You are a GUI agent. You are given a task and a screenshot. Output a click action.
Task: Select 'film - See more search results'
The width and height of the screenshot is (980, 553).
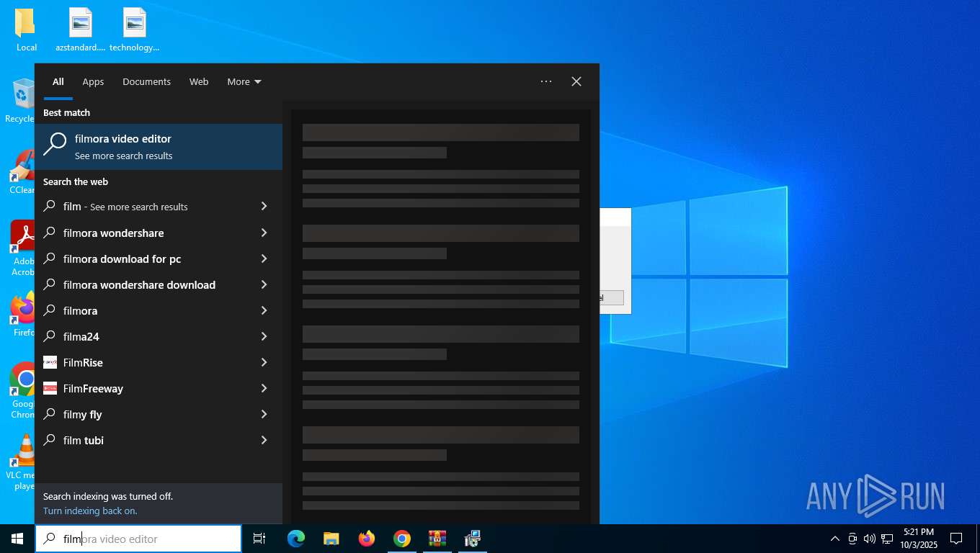click(125, 207)
